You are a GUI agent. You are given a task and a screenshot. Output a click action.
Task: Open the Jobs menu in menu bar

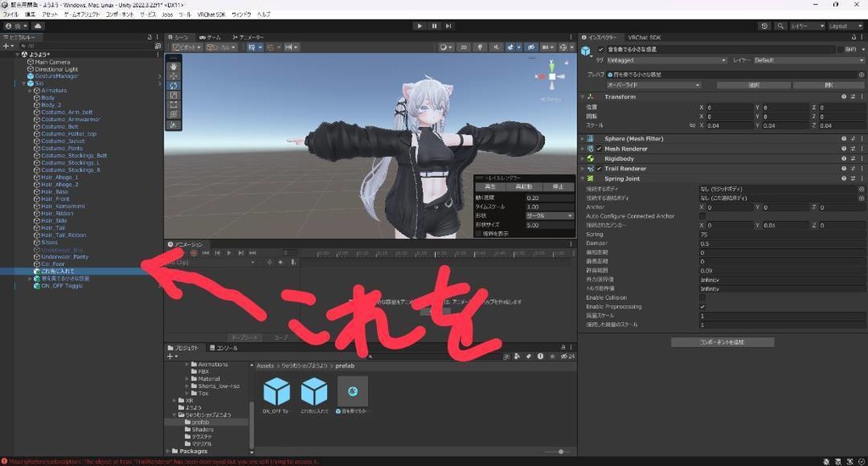(167, 14)
